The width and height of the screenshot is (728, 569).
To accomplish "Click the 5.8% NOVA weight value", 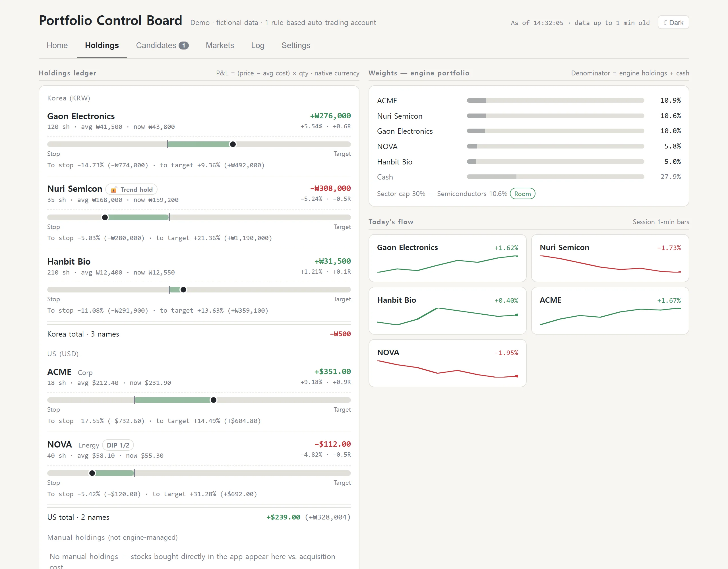I will click(673, 146).
